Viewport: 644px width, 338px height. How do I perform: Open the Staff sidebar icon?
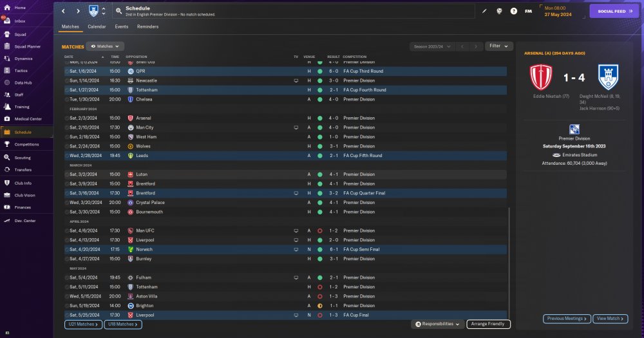[x=7, y=95]
